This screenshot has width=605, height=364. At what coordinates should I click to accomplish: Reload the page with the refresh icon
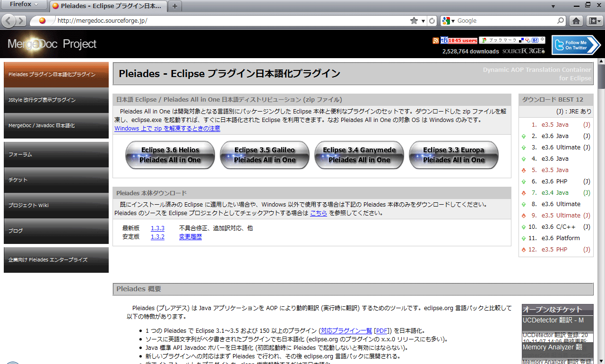[432, 21]
